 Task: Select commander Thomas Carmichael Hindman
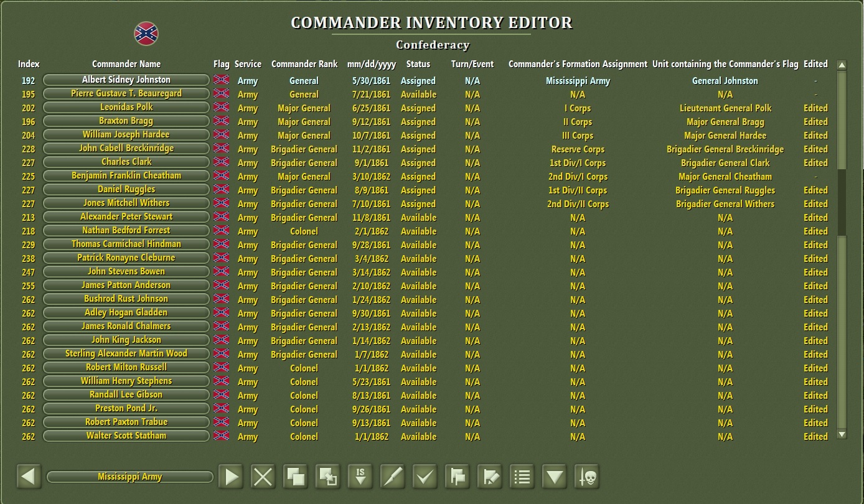[126, 244]
